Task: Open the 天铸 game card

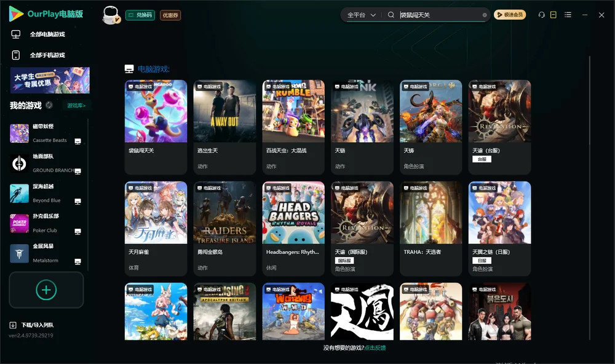Action: [x=430, y=127]
